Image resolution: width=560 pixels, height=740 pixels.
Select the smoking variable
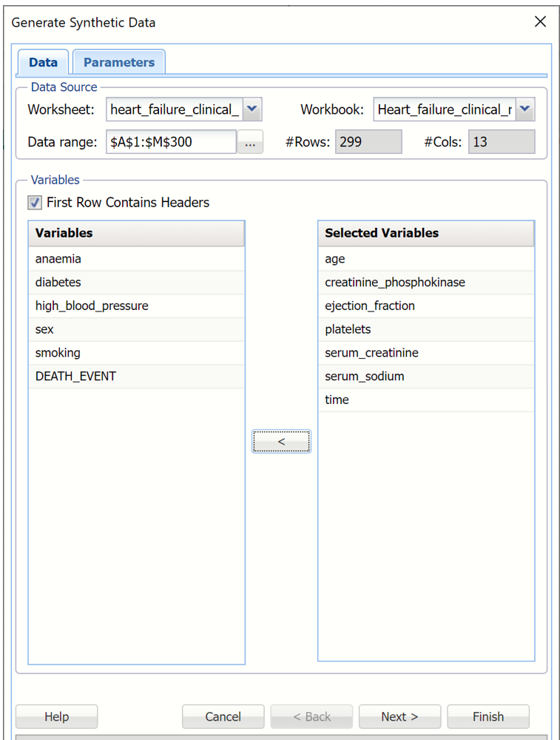58,353
